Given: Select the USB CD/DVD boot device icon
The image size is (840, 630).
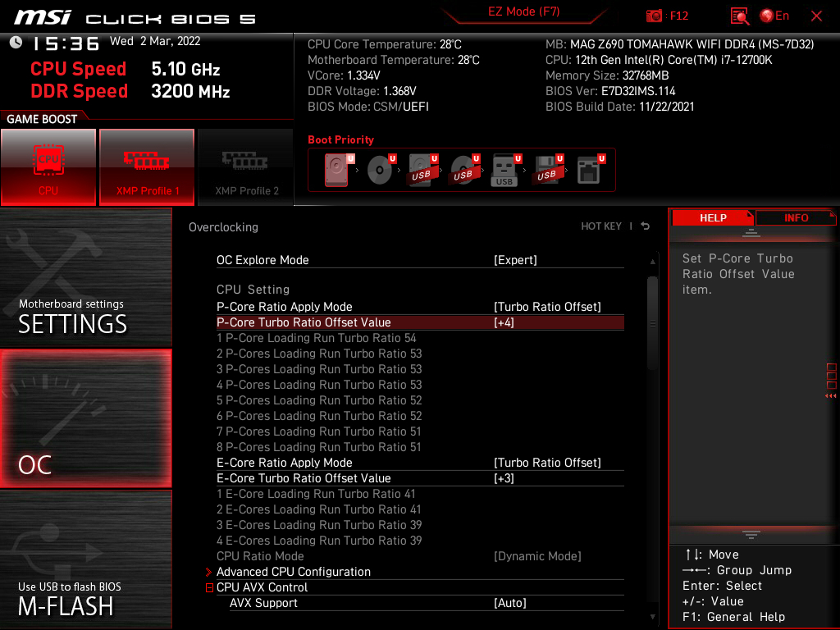Looking at the screenshot, I should [464, 170].
